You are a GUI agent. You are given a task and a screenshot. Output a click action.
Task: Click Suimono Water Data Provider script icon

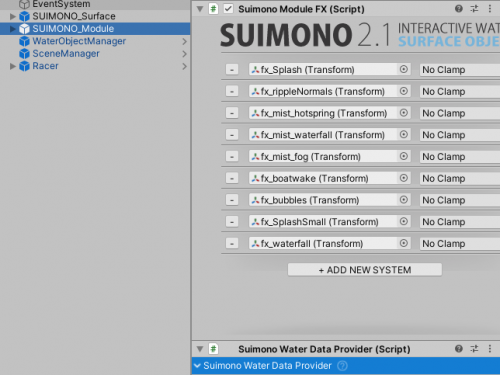click(213, 349)
